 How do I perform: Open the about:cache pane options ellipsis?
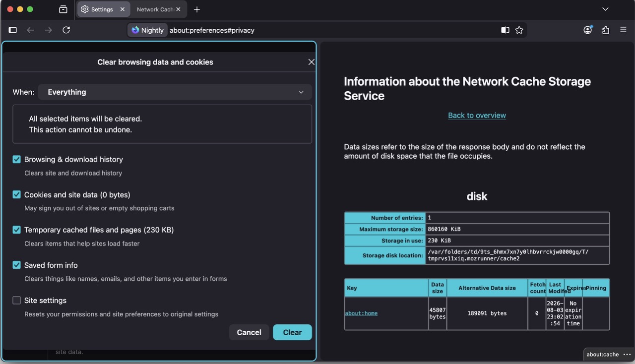pos(627,355)
